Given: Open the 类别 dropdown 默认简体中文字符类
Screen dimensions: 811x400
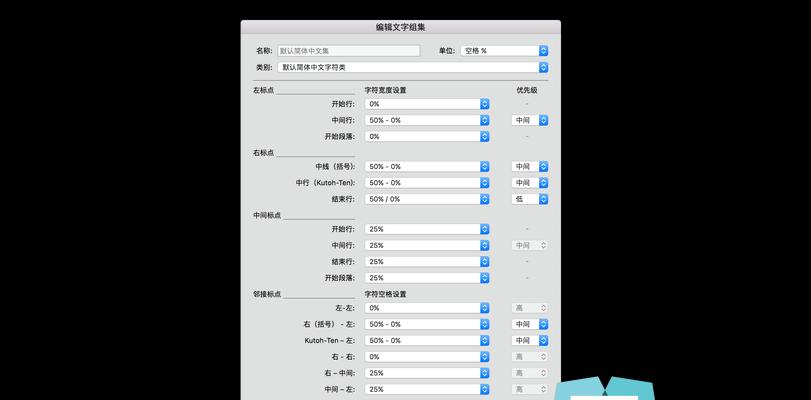Looking at the screenshot, I should 413,67.
